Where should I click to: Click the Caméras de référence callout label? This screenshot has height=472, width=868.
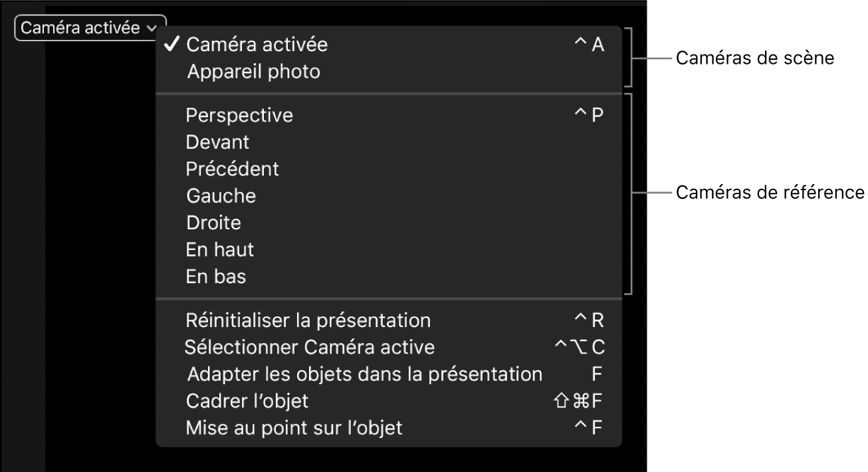coord(770,193)
